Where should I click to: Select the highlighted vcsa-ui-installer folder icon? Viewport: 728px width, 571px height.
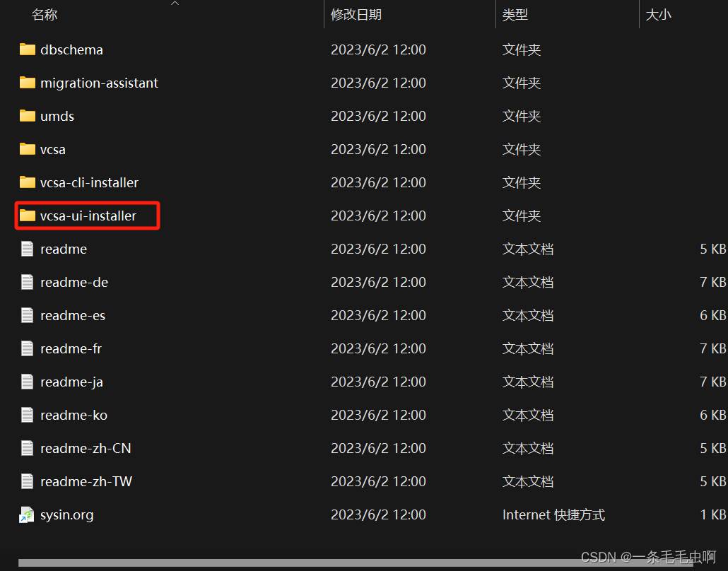[28, 216]
